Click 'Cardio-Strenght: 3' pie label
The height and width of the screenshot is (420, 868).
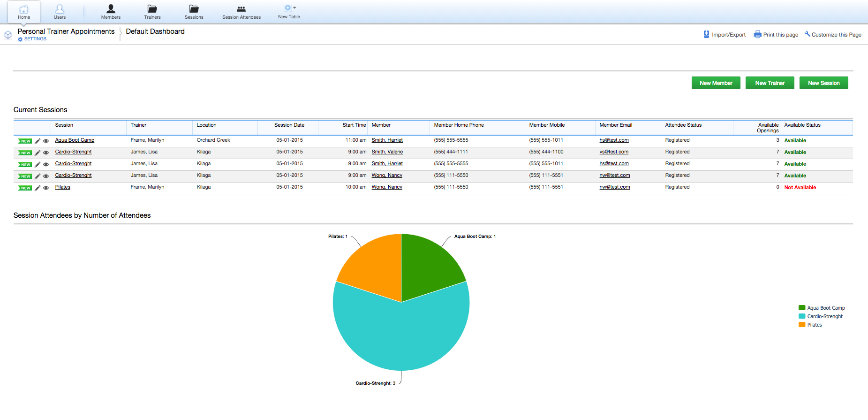click(375, 383)
